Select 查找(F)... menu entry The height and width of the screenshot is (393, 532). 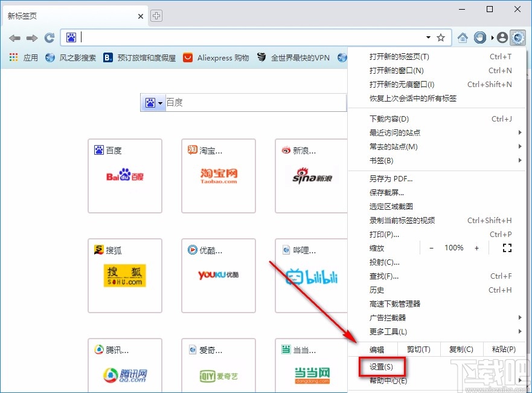tap(437, 276)
